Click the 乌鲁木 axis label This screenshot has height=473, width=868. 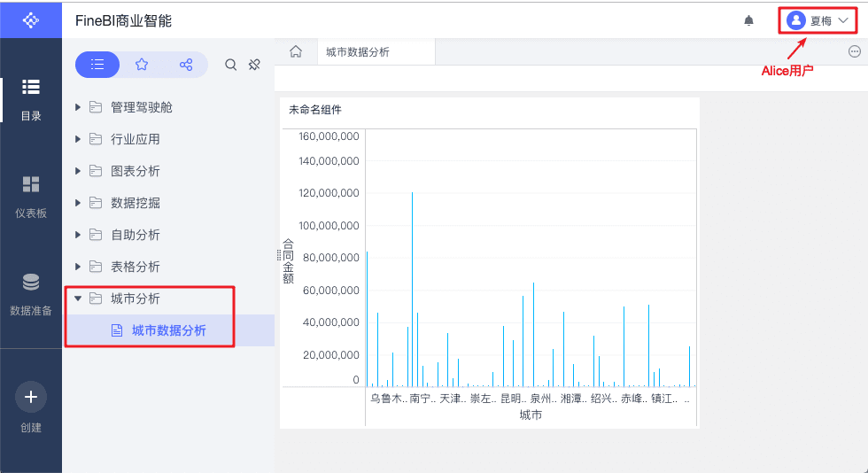tap(389, 399)
